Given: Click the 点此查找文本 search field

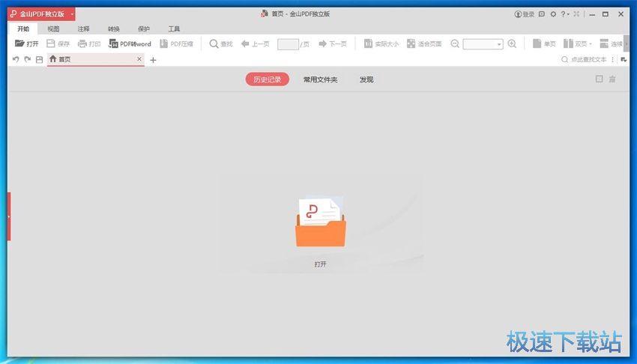Looking at the screenshot, I should (585, 60).
